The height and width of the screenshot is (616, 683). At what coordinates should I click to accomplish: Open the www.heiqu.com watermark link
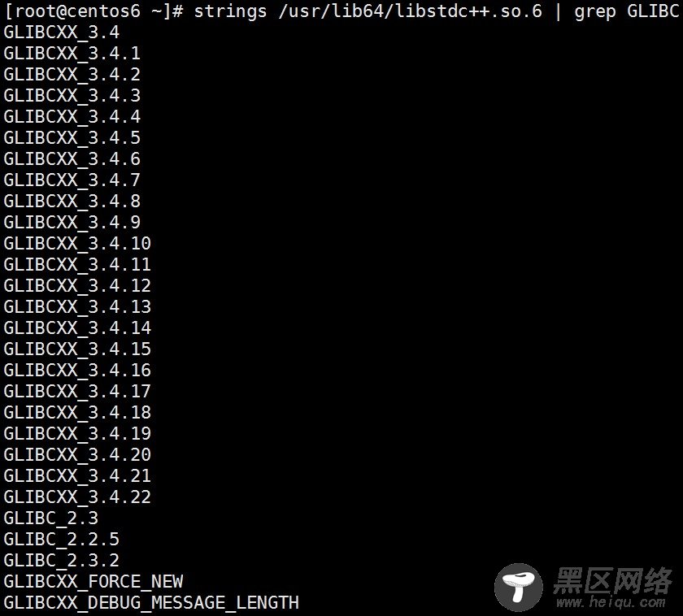click(x=611, y=602)
